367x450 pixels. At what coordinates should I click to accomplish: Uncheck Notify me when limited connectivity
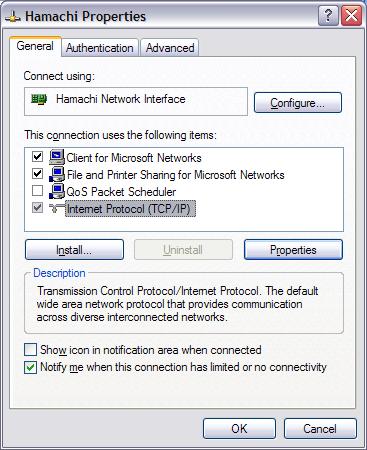(30, 367)
